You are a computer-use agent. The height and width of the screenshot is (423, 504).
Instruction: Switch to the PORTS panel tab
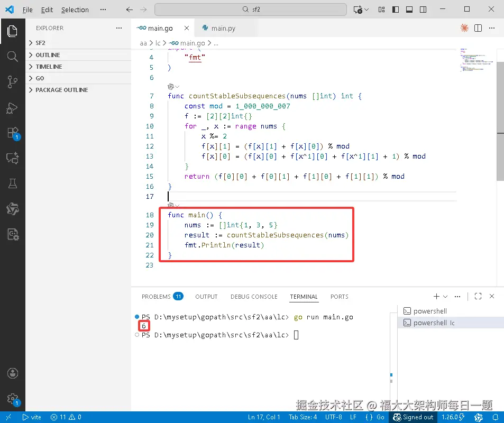pyautogui.click(x=339, y=296)
